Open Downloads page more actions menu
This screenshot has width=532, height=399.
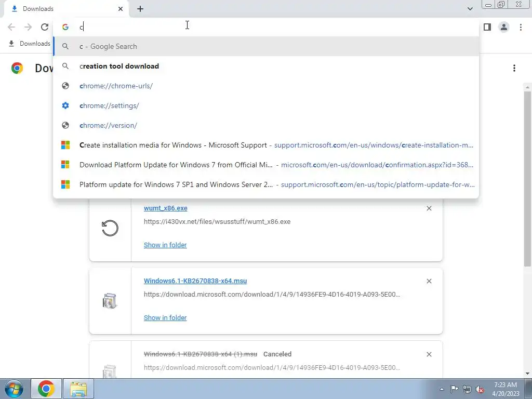[514, 68]
